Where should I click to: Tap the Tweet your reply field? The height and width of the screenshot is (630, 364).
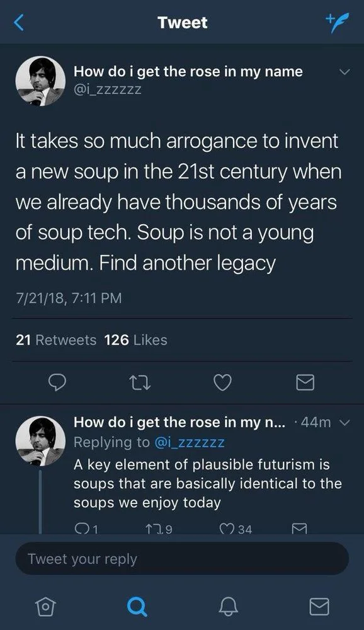182,559
